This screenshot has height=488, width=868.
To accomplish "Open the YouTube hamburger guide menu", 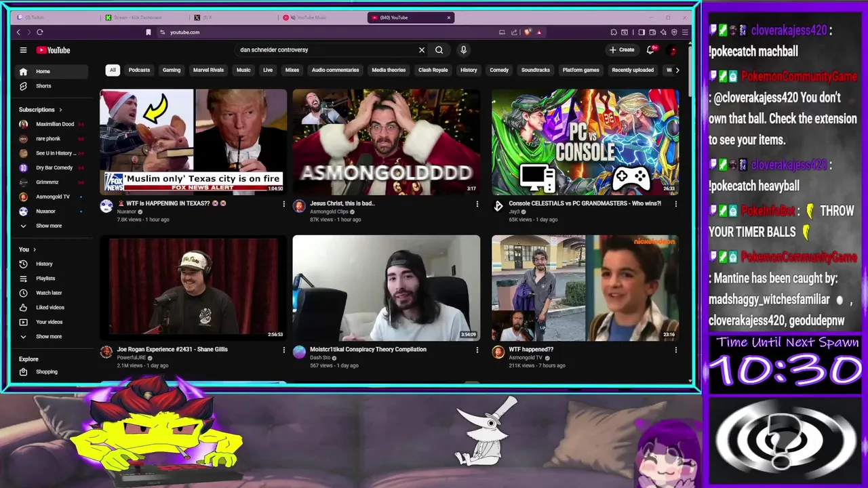I will 23,50.
